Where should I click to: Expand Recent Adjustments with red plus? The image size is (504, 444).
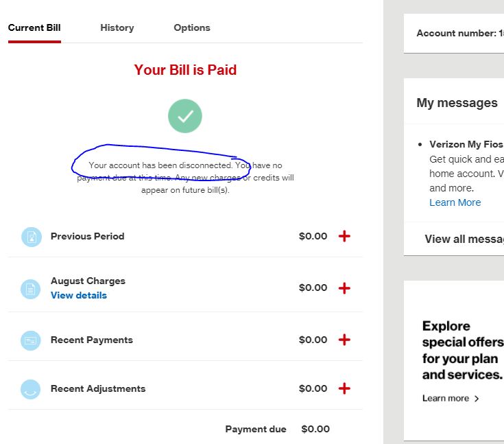(344, 388)
